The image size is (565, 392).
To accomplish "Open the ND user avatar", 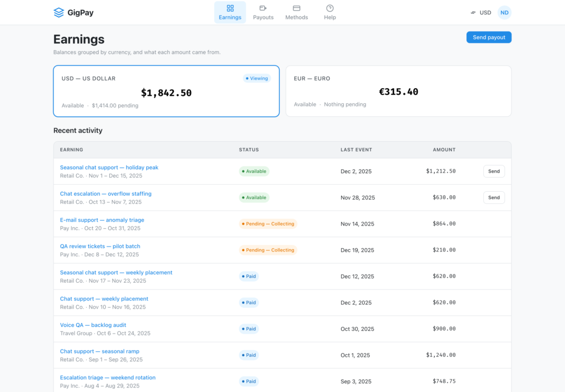I will [x=504, y=13].
